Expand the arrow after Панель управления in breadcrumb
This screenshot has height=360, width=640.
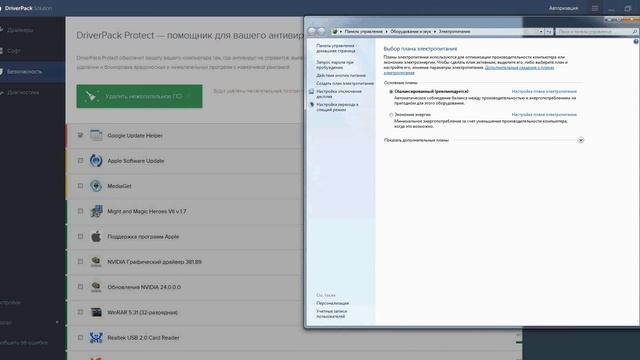click(x=387, y=31)
